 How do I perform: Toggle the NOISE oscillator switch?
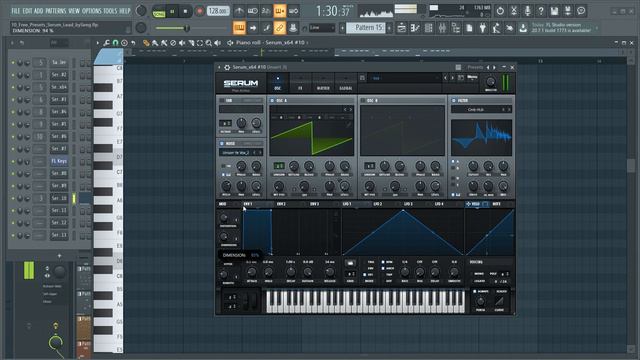point(222,144)
